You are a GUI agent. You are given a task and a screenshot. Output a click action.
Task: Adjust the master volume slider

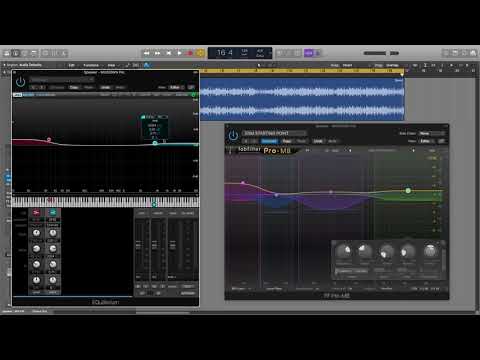pyautogui.click(x=381, y=53)
